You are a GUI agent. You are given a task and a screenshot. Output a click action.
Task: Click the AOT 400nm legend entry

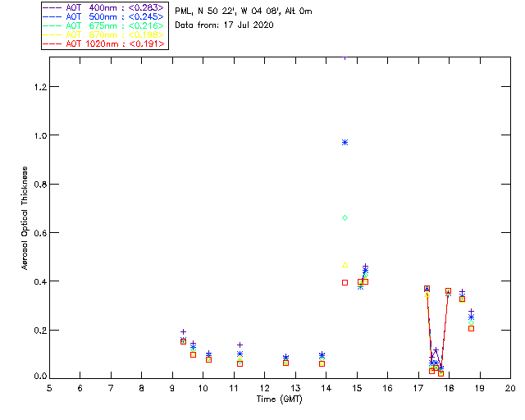[103, 7]
